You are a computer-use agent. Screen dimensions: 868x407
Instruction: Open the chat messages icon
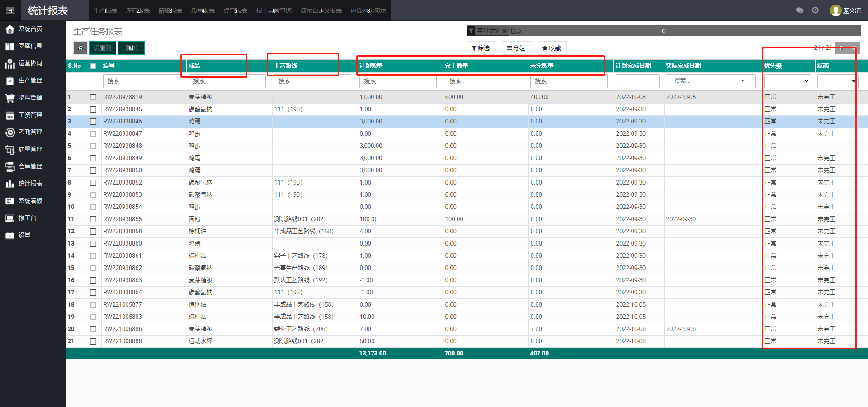tap(799, 10)
